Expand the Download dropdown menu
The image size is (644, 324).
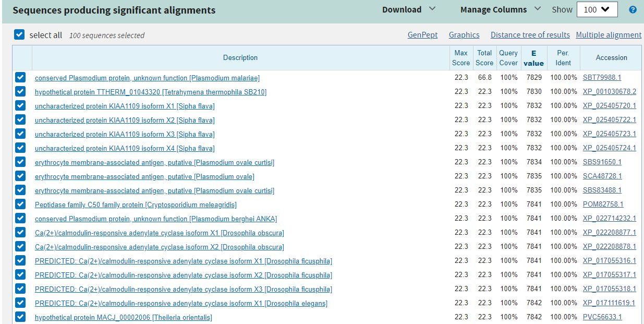[409, 9]
